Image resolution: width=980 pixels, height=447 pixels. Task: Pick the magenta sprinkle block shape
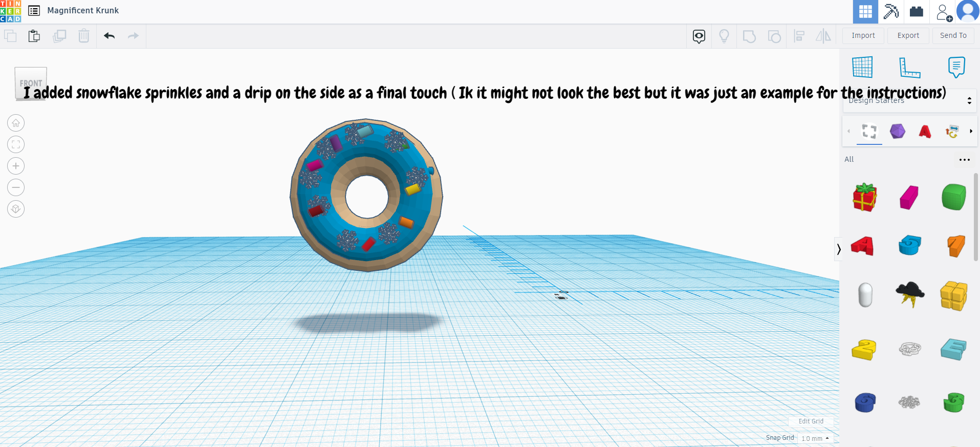[x=909, y=198]
